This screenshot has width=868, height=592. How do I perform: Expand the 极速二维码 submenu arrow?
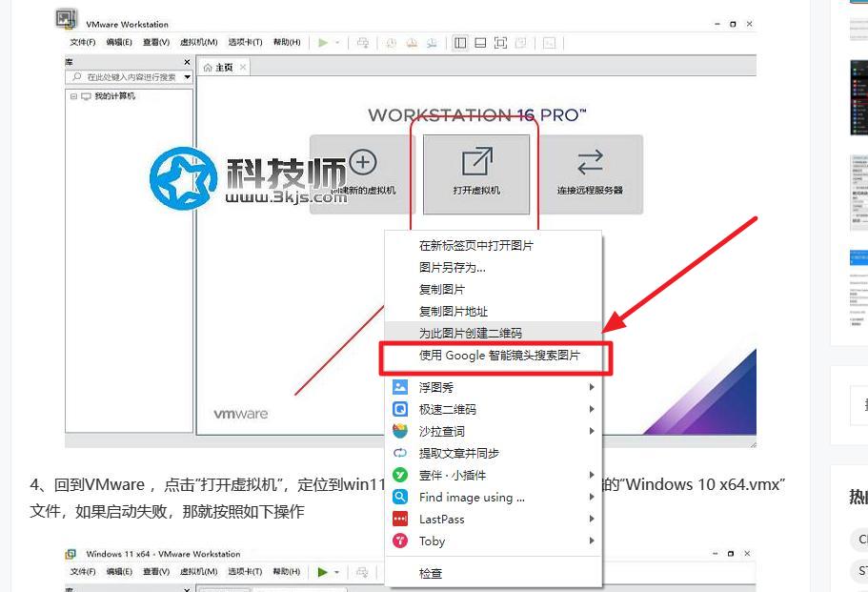click(x=592, y=409)
